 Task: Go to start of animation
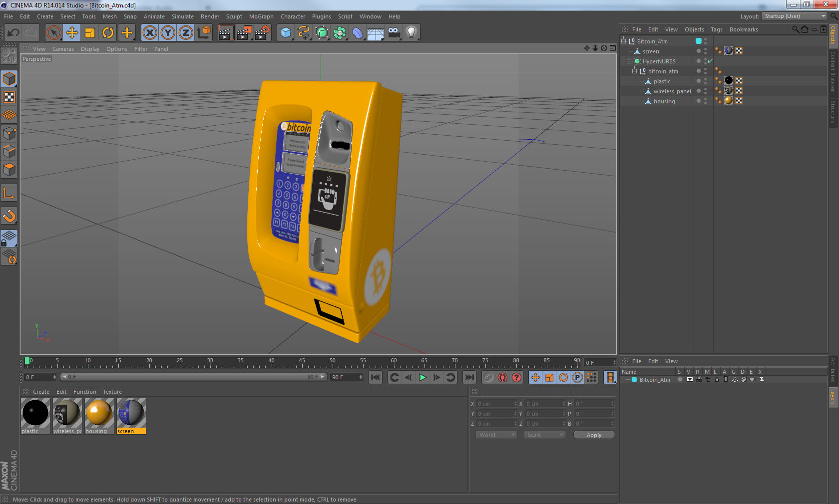376,377
